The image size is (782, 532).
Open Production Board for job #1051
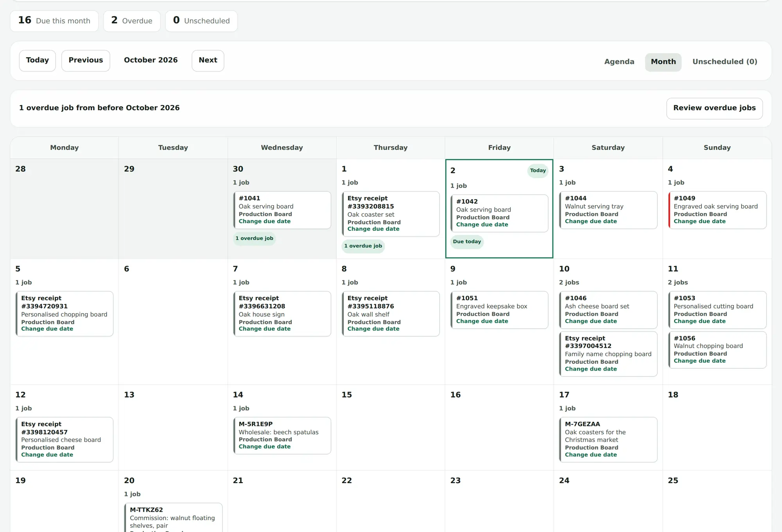[x=483, y=314]
